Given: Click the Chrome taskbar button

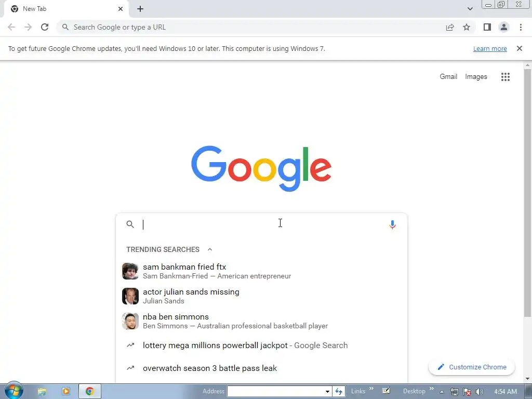Looking at the screenshot, I should coord(89,392).
